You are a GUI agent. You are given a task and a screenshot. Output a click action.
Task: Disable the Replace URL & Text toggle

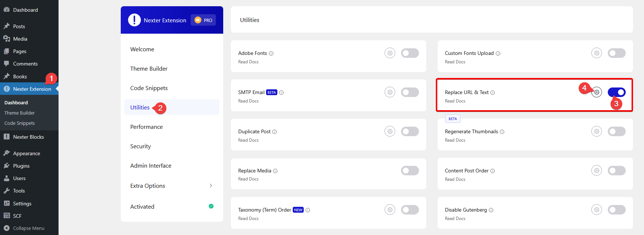coord(617,92)
